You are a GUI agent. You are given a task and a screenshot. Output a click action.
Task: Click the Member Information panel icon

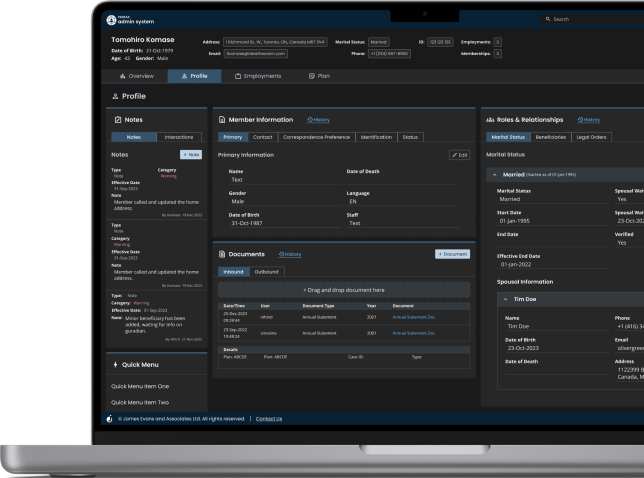222,119
